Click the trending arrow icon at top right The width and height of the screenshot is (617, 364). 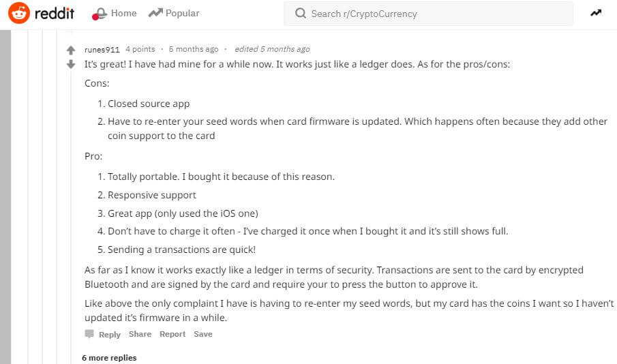[x=596, y=13]
